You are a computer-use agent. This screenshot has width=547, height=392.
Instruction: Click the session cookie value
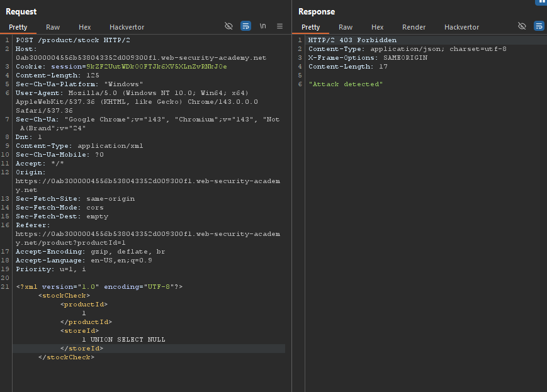(x=157, y=67)
